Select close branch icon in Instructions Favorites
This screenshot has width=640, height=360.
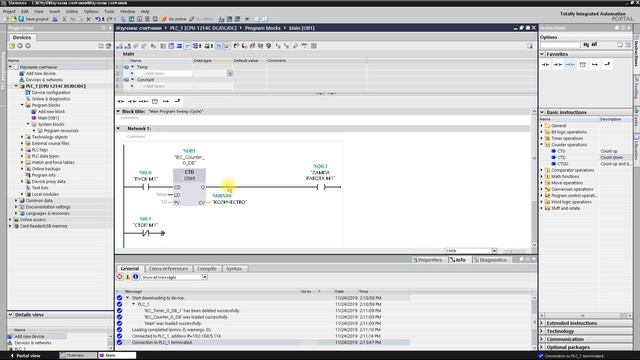607,64
